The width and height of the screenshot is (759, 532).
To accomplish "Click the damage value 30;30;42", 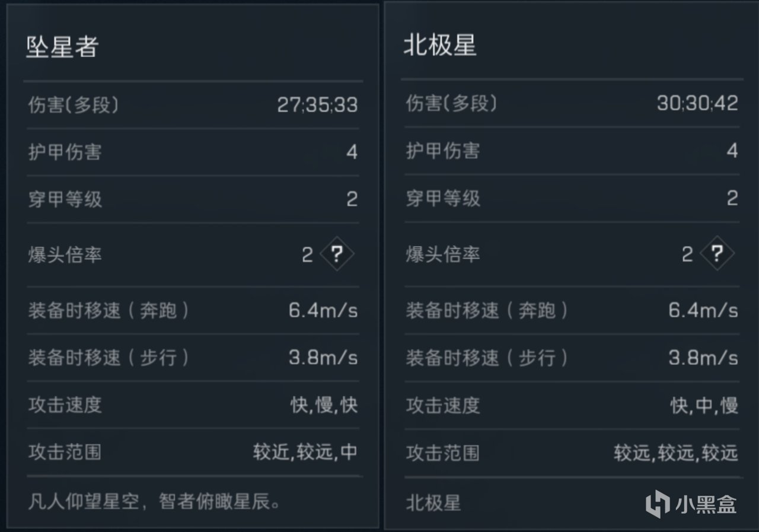I will click(x=697, y=104).
